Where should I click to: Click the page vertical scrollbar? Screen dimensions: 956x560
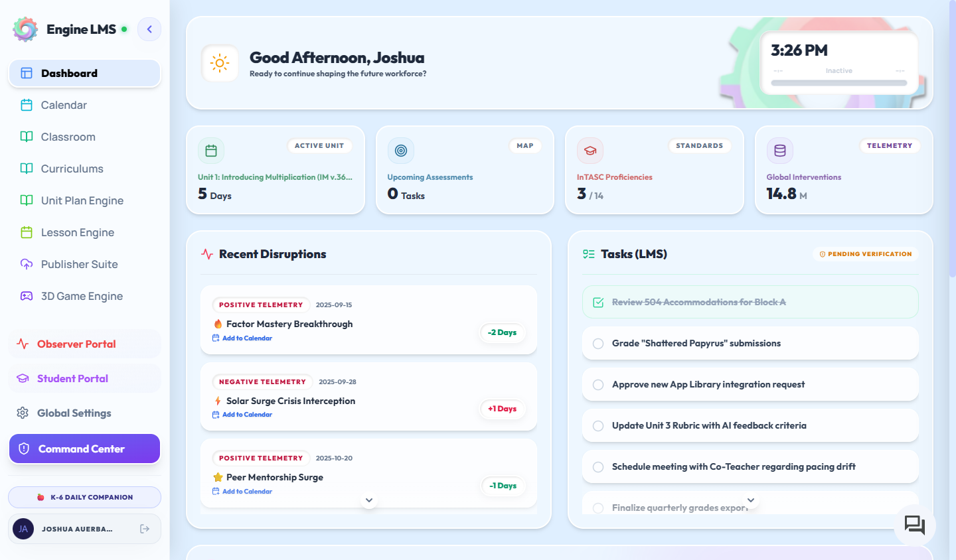(x=953, y=139)
